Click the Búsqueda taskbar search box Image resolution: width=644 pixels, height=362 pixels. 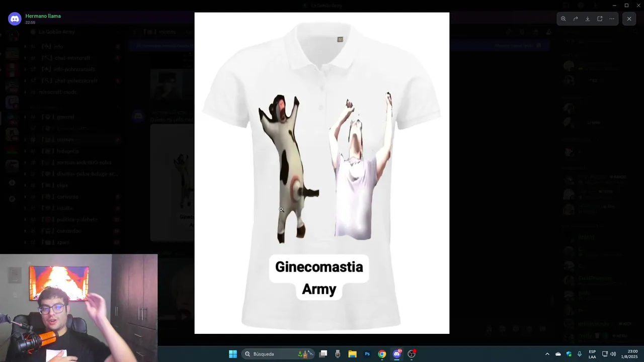point(278,354)
